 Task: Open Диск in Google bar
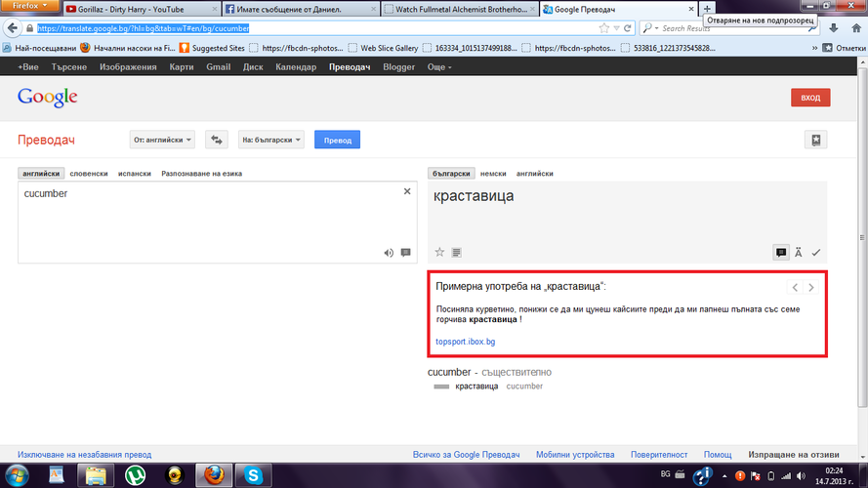click(x=253, y=67)
